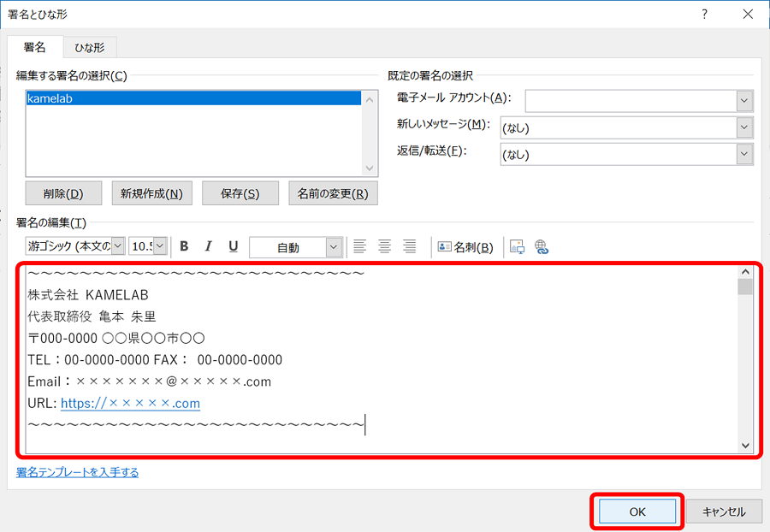Center-align the signature text
The image size is (770, 532).
click(x=385, y=246)
